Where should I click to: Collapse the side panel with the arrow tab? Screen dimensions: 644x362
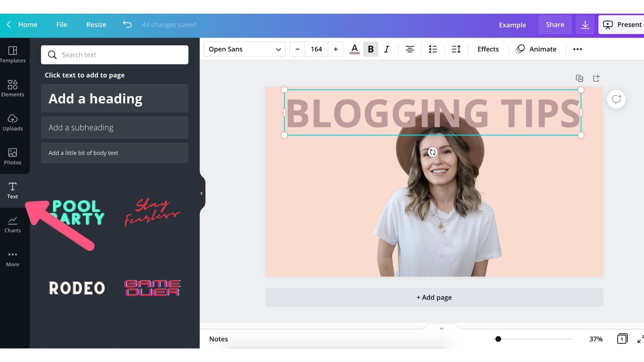pos(202,193)
